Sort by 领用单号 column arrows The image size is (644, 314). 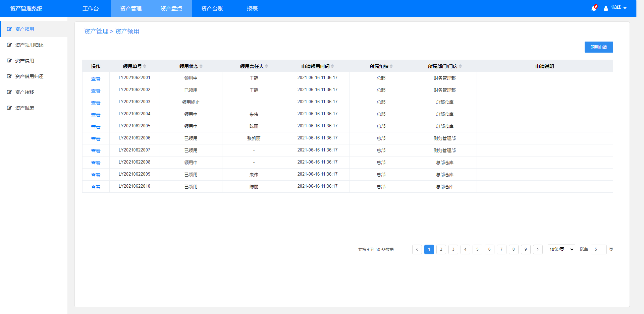145,66
